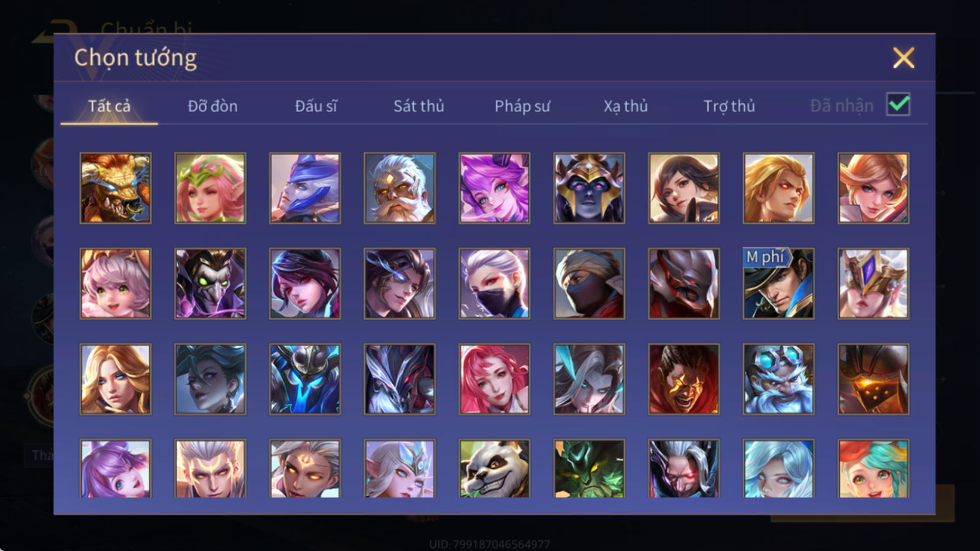980x551 pixels.
Task: Choose the green forest monster hero
Action: click(589, 468)
